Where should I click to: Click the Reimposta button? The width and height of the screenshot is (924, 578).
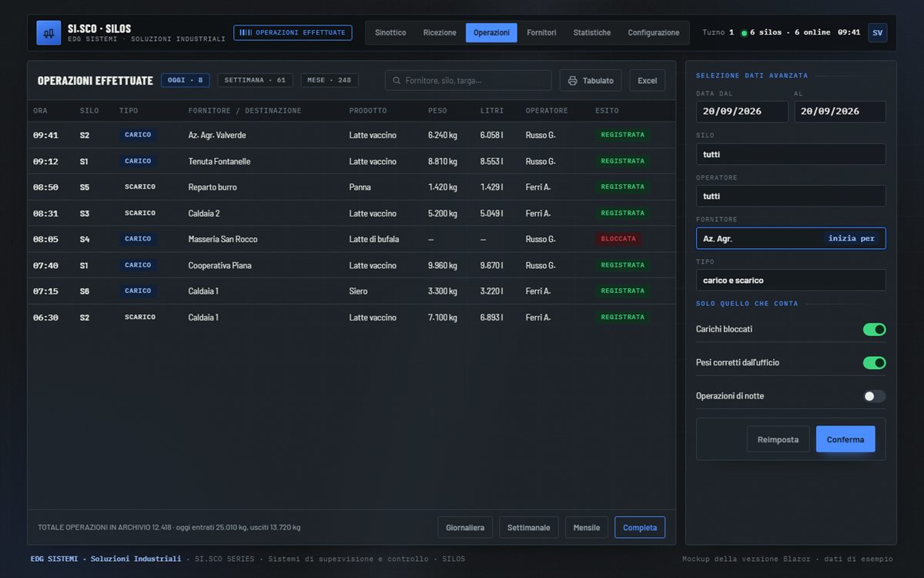click(x=778, y=439)
